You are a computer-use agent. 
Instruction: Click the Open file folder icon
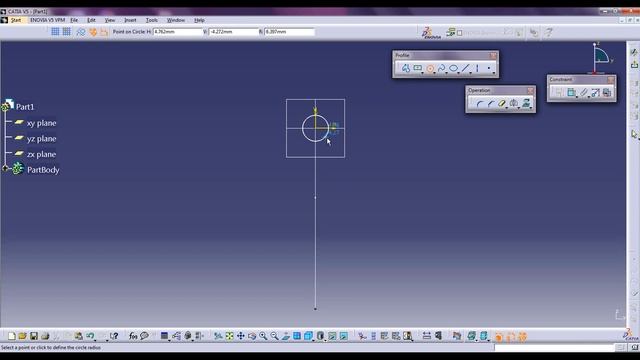(x=22, y=336)
